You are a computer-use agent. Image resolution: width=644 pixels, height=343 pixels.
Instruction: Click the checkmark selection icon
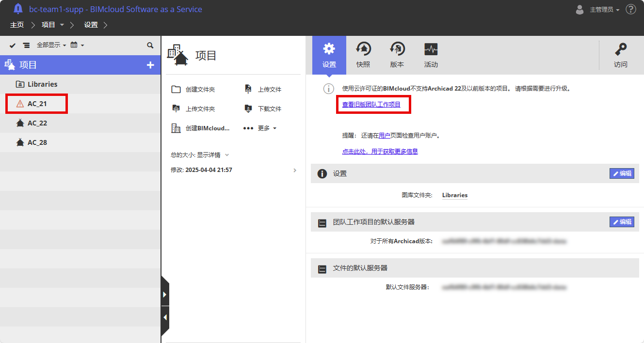(x=13, y=45)
